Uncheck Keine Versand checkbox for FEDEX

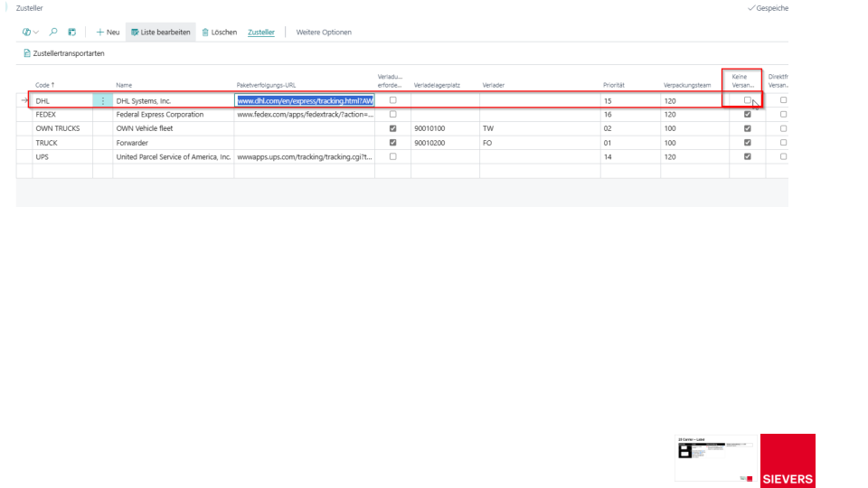748,114
